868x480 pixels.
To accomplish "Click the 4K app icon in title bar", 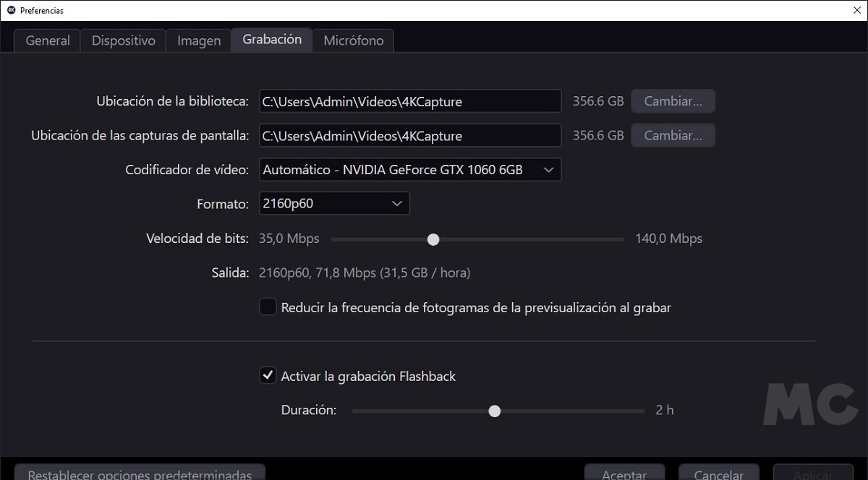I will click(11, 10).
